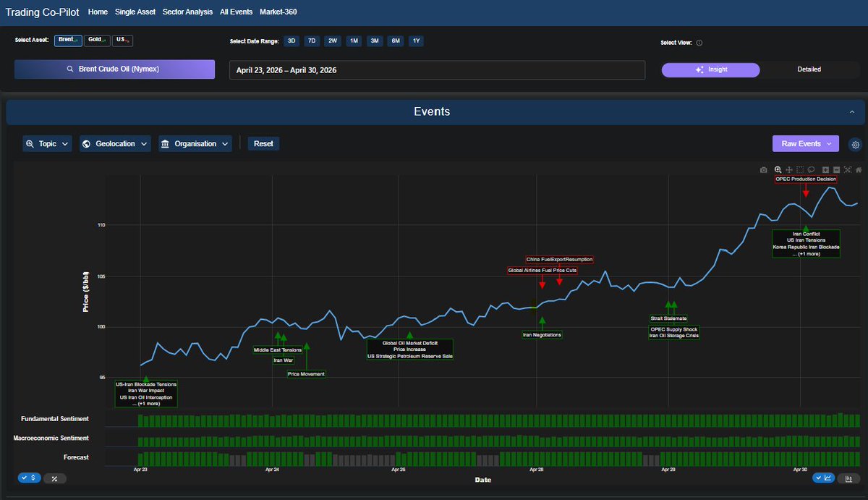Reset chart axes with home icon
The image size is (868, 500).
click(858, 170)
